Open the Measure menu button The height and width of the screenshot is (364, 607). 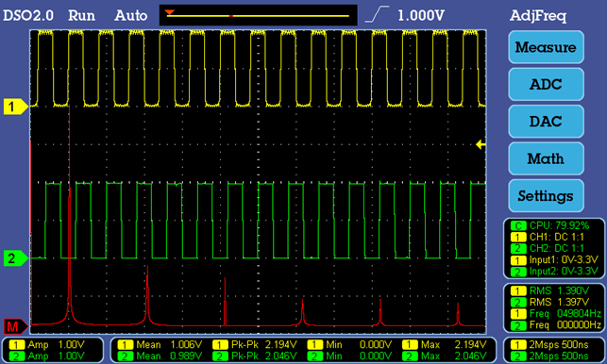click(546, 47)
